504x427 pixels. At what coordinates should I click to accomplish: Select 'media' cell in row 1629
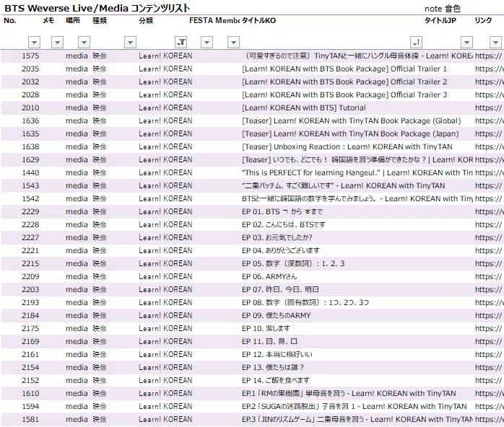[77, 159]
